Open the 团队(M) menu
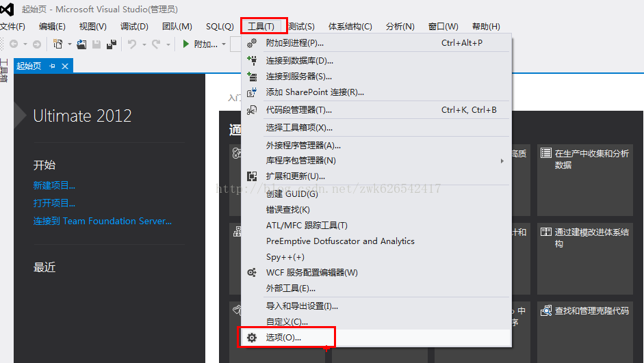The width and height of the screenshot is (644, 363). coord(177,27)
